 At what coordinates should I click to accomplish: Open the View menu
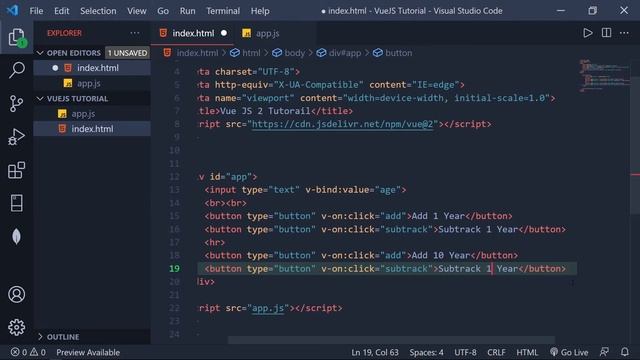coord(136,11)
